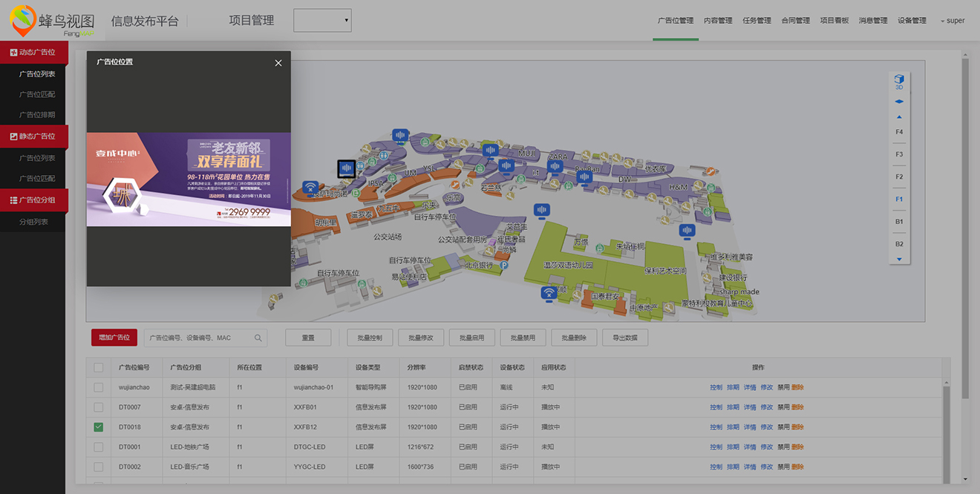This screenshot has height=494, width=980.
Task: Toggle the select-all header checkbox
Action: [99, 367]
